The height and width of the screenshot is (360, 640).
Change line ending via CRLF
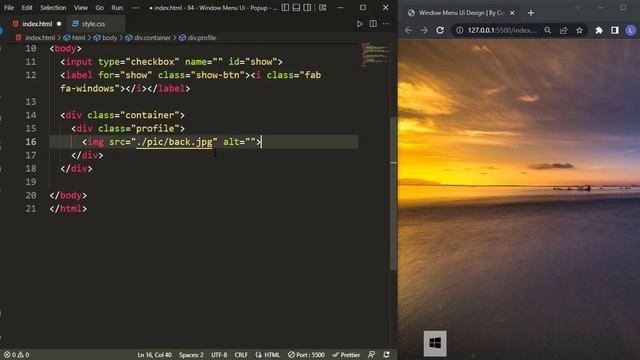[x=241, y=355]
